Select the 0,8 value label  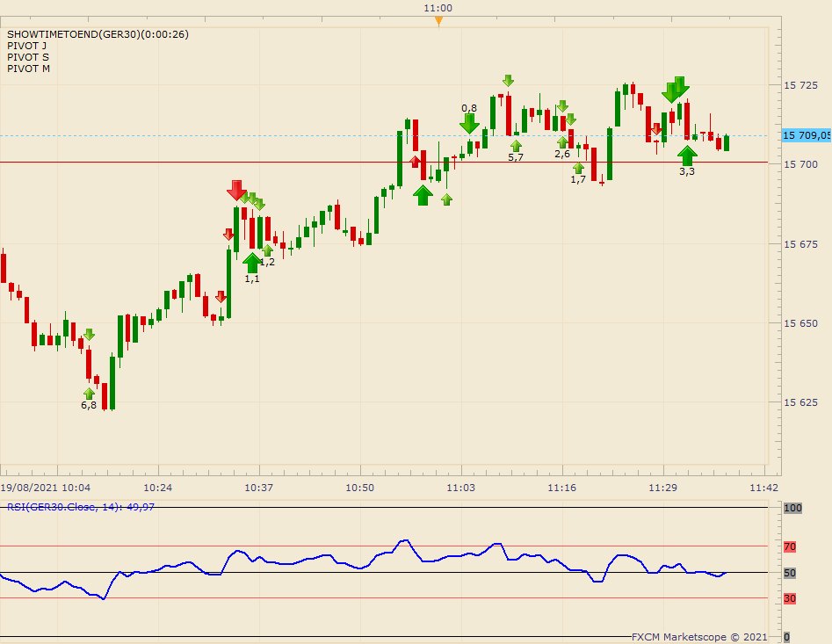(x=469, y=108)
